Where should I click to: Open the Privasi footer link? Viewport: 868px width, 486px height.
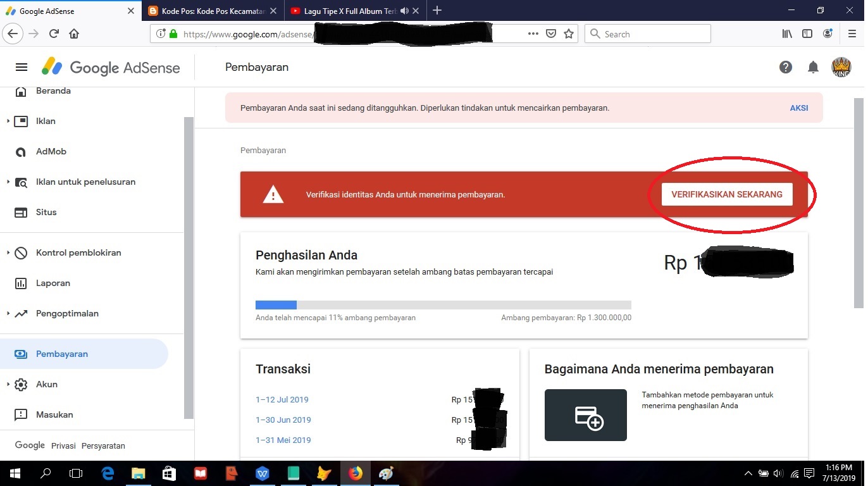tap(63, 446)
